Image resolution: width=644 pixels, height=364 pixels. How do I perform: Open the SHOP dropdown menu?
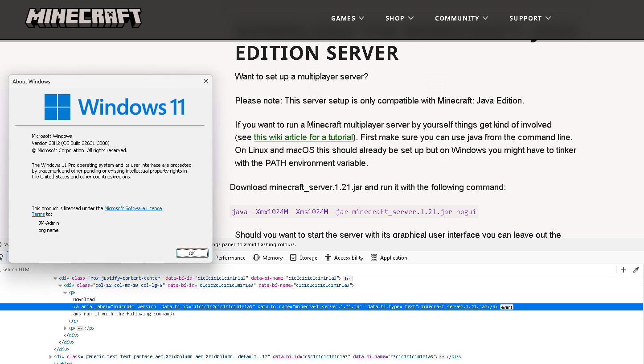pyautogui.click(x=399, y=18)
